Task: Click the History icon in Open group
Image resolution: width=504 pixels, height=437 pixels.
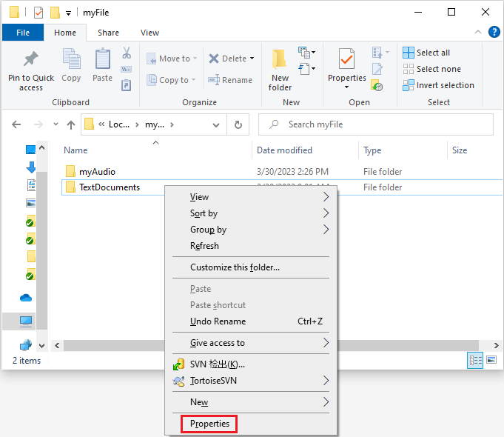Action: [x=377, y=85]
